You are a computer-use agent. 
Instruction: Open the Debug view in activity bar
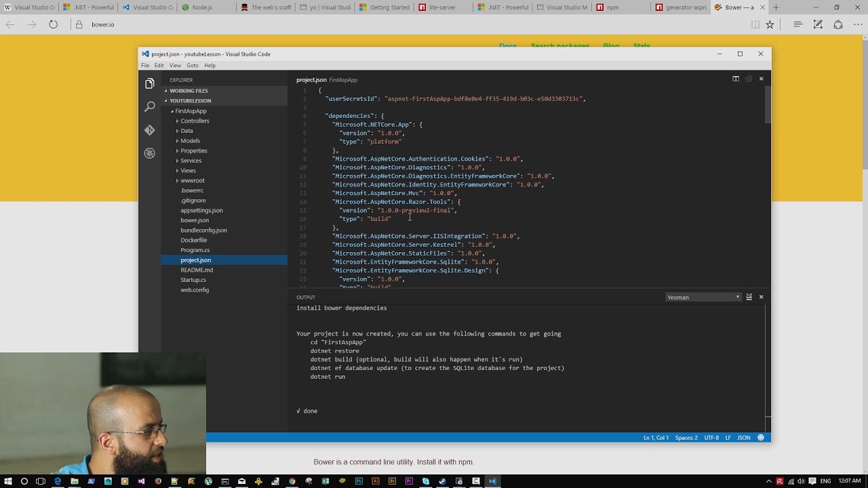[x=150, y=153]
